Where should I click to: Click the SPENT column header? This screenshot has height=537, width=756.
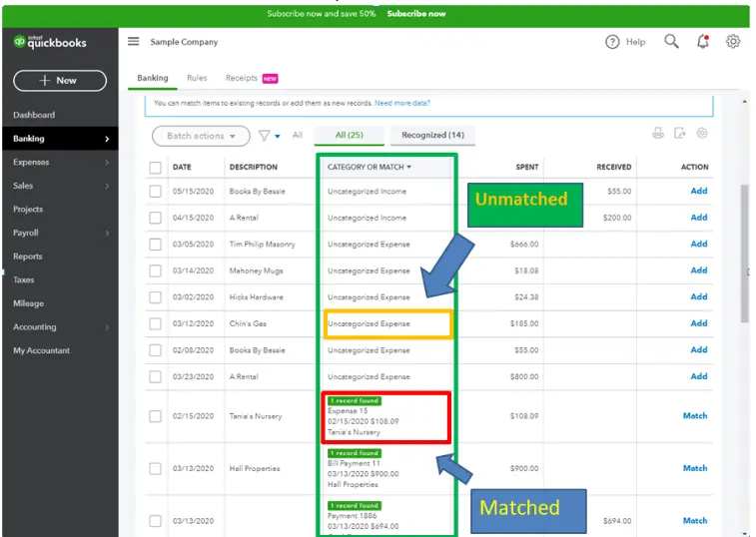tap(527, 168)
